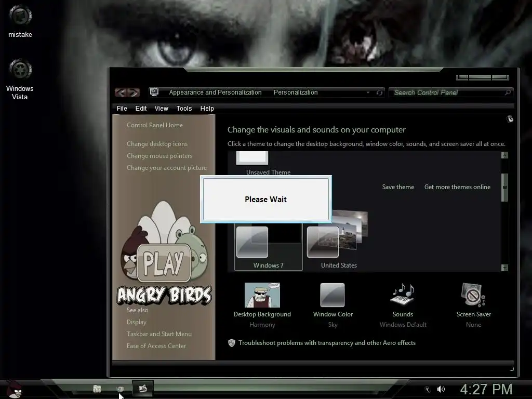532x399 pixels.
Task: Click the clock showing 4:27 PM
Action: (486, 389)
